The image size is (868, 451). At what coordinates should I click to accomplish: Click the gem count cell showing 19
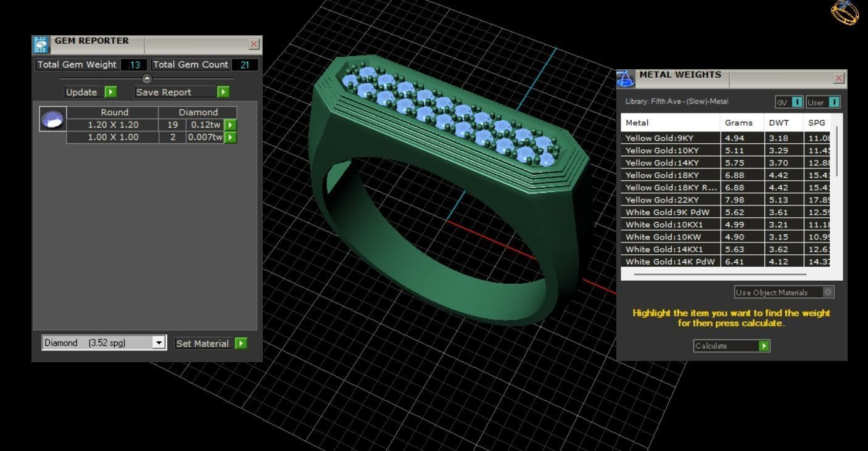(x=173, y=125)
